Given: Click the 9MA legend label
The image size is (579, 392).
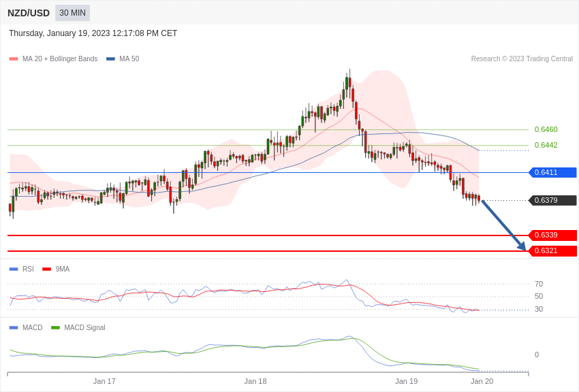Looking at the screenshot, I should 63,269.
